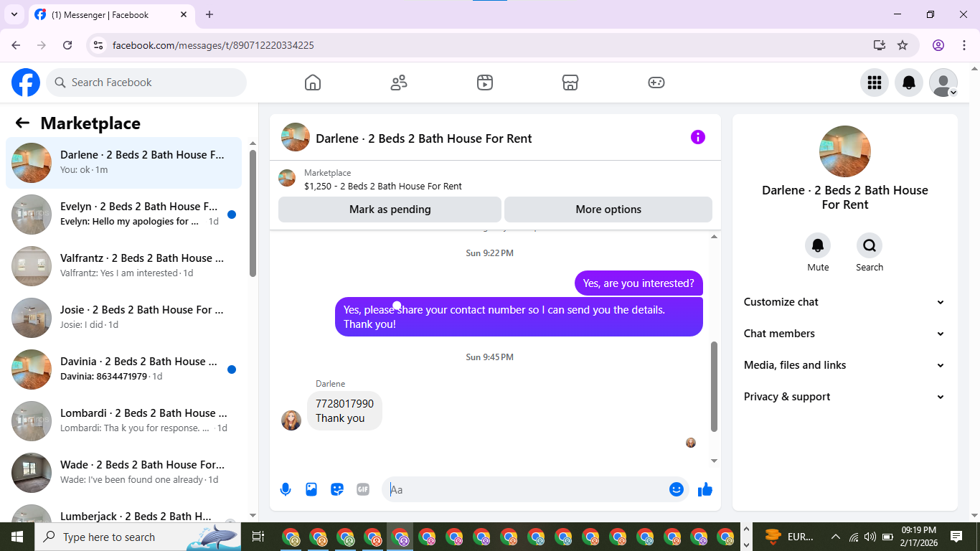Choose a sticker from the sticker icon
The image size is (980, 551).
(337, 489)
